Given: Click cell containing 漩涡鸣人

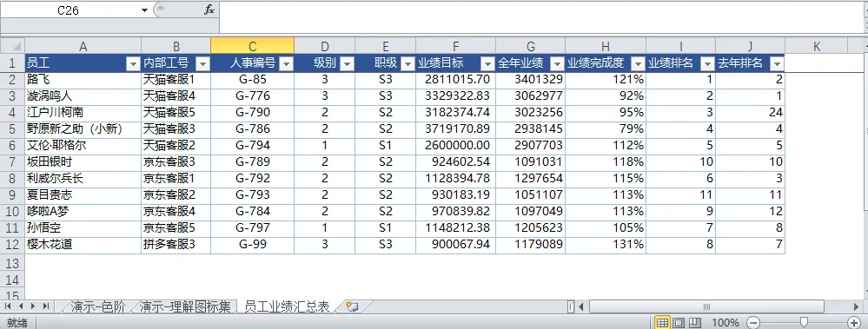Looking at the screenshot, I should 83,95.
